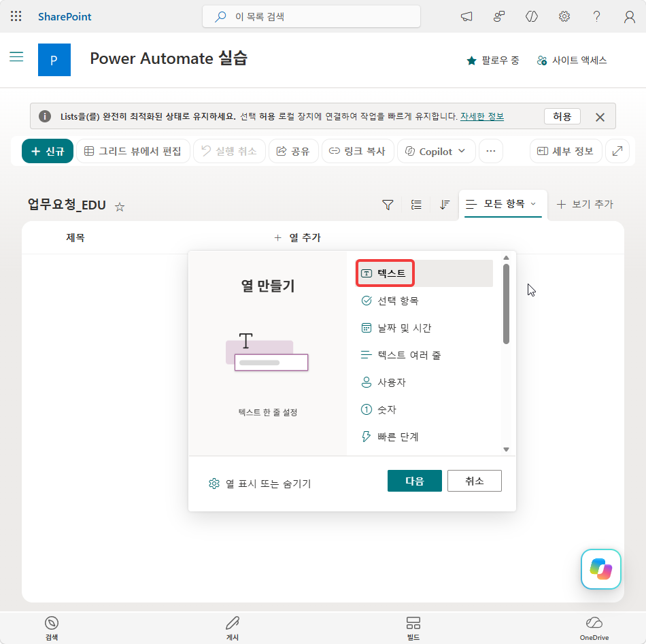Open the sort icon
This screenshot has height=644, width=646.
click(445, 205)
